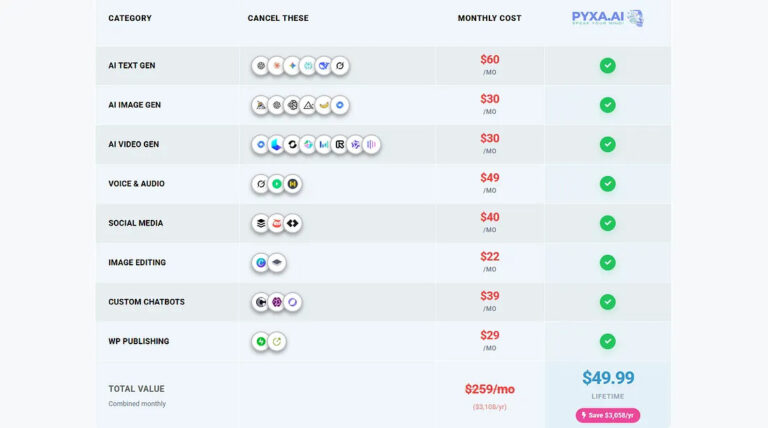Click the green checkmark for Social Media
This screenshot has height=428, width=768.
[x=607, y=223]
